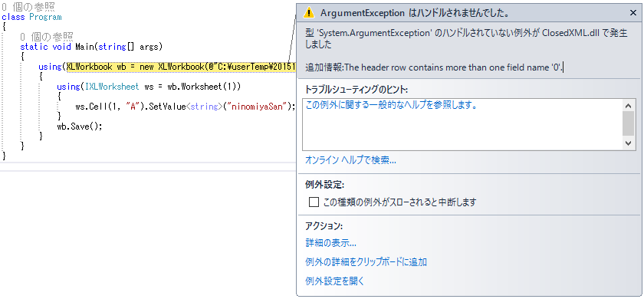
Task: Click the highlighted XLWorkbook wb declaration
Action: coord(181,67)
